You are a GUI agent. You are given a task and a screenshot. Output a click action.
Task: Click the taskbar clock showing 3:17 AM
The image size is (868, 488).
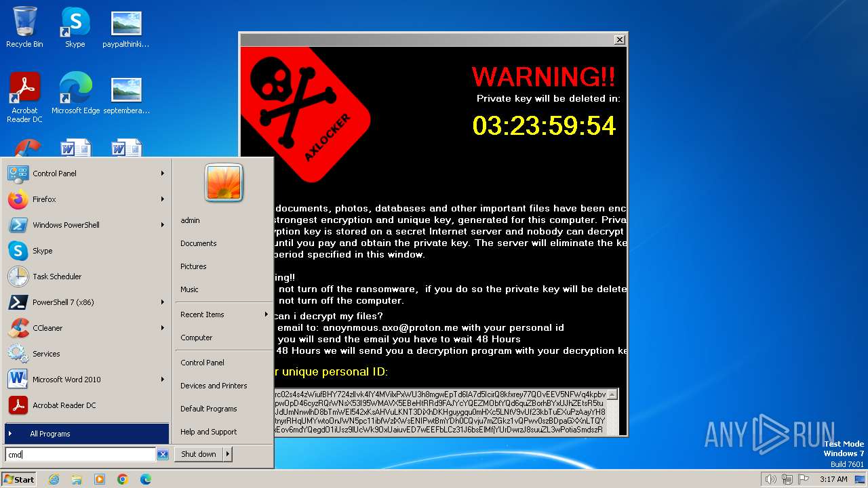pos(833,479)
